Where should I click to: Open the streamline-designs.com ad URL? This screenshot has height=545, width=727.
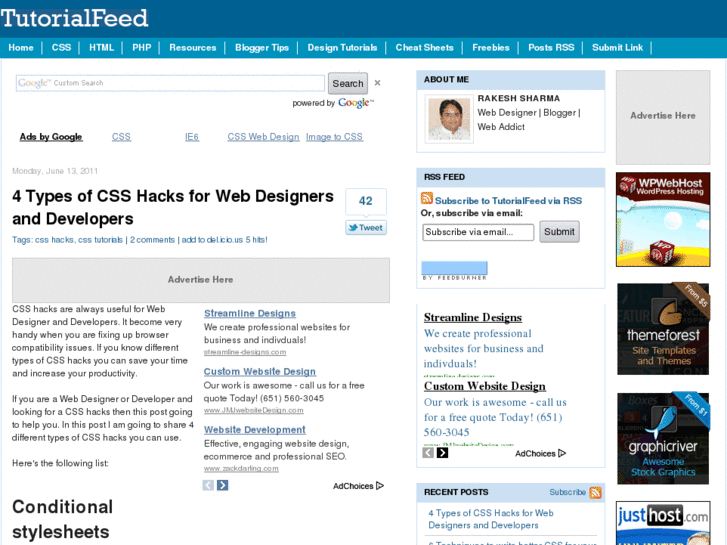tap(245, 352)
